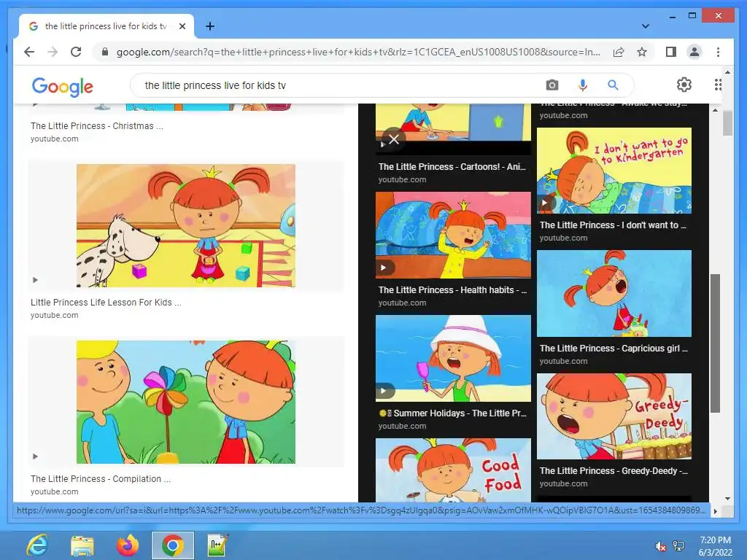The height and width of the screenshot is (560, 747).
Task: Click the forward navigation arrow
Action: (53, 52)
